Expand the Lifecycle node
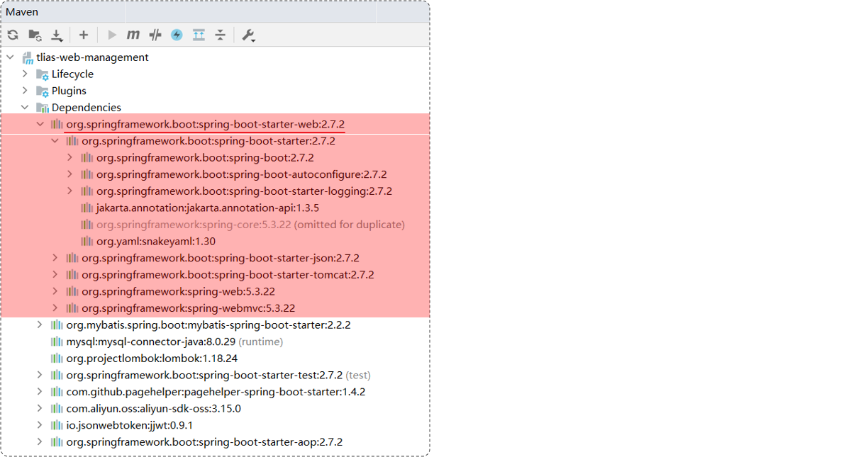 point(25,74)
